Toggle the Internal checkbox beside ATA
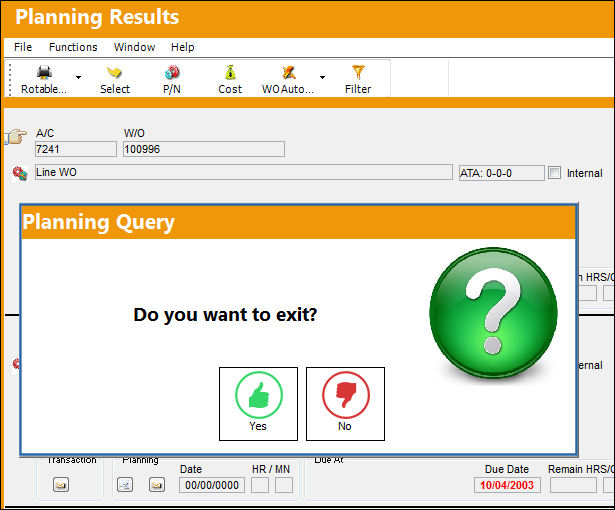 coord(554,173)
